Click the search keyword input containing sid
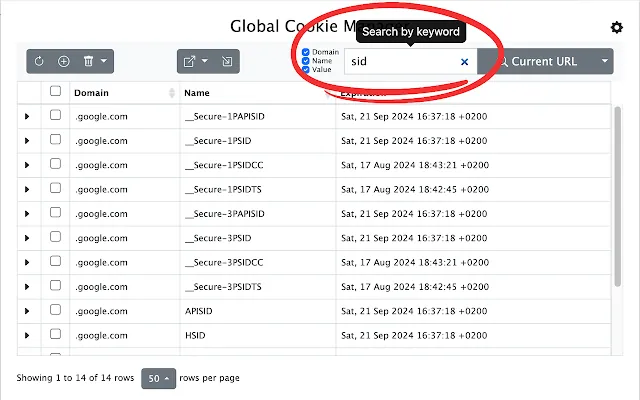Viewport: 640px width, 400px height. click(410, 62)
